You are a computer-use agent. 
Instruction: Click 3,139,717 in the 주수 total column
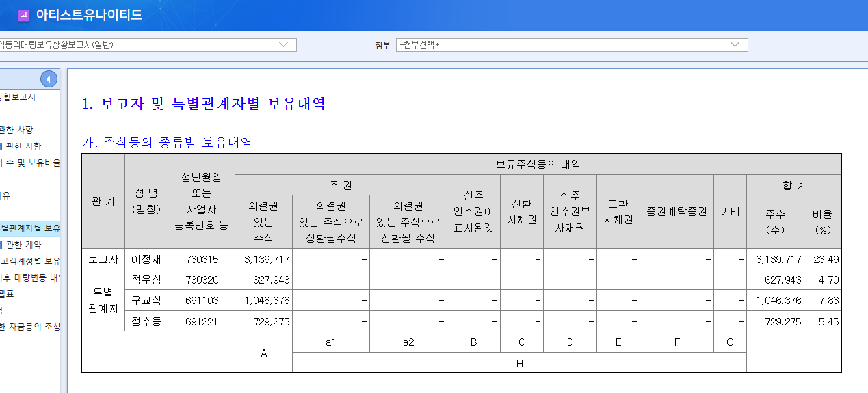(778, 259)
